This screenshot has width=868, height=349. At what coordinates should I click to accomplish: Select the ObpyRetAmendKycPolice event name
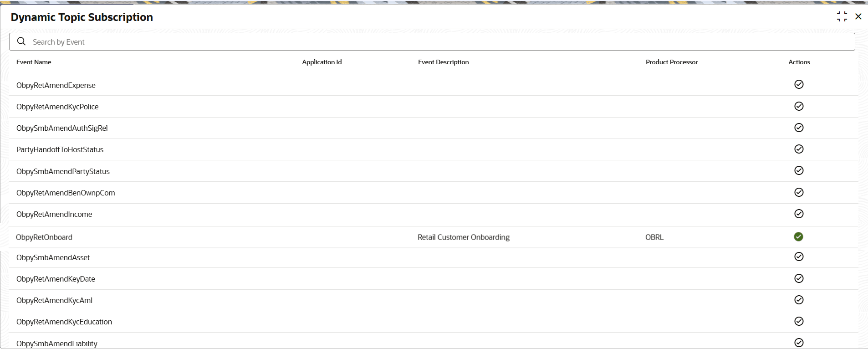tap(57, 107)
